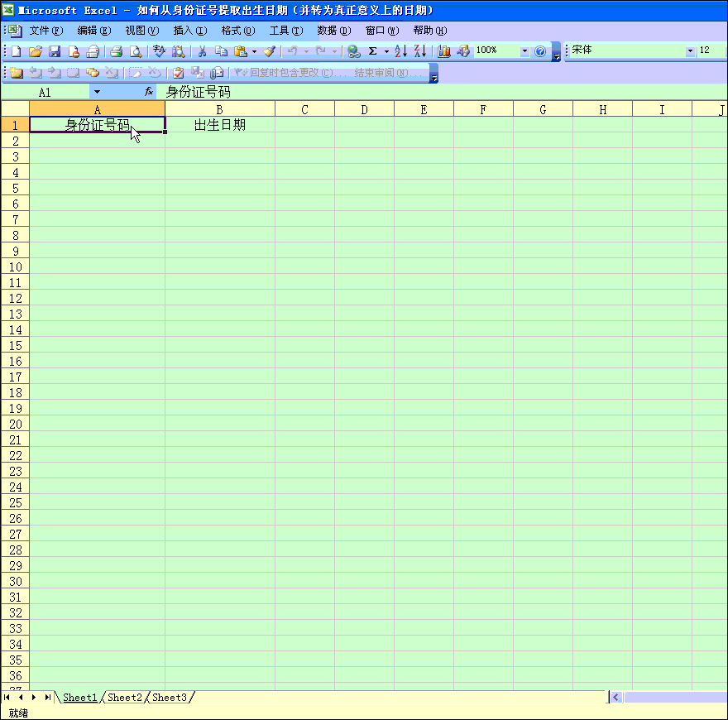Screen dimensions: 728x720
Task: Sort ascending with the A-Z icon
Action: (400, 51)
